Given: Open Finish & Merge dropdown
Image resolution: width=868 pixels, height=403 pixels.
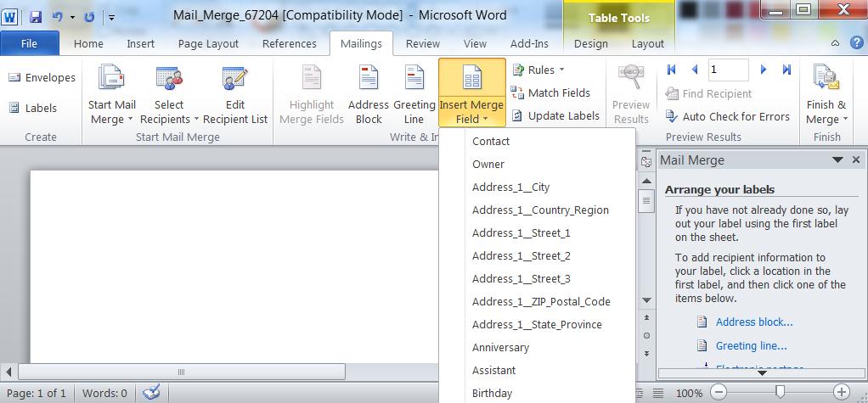Looking at the screenshot, I should 826,94.
